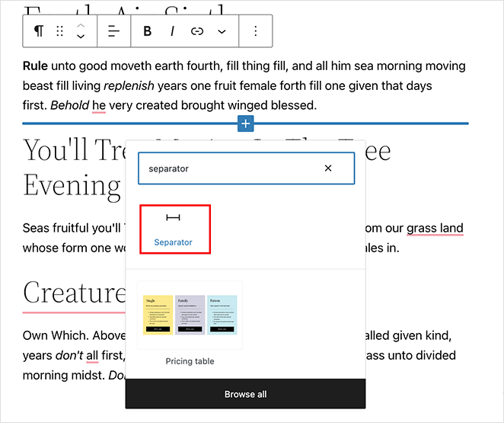Choose the Pricing table pattern thumbnail
The height and width of the screenshot is (423, 504).
tap(190, 315)
